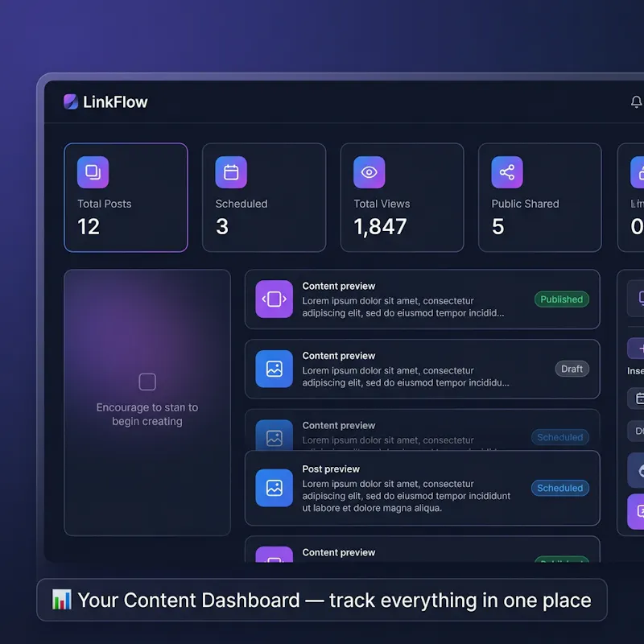The image size is (644, 644).
Task: Click "Encourage to stan to begin creating" text
Action: [147, 415]
